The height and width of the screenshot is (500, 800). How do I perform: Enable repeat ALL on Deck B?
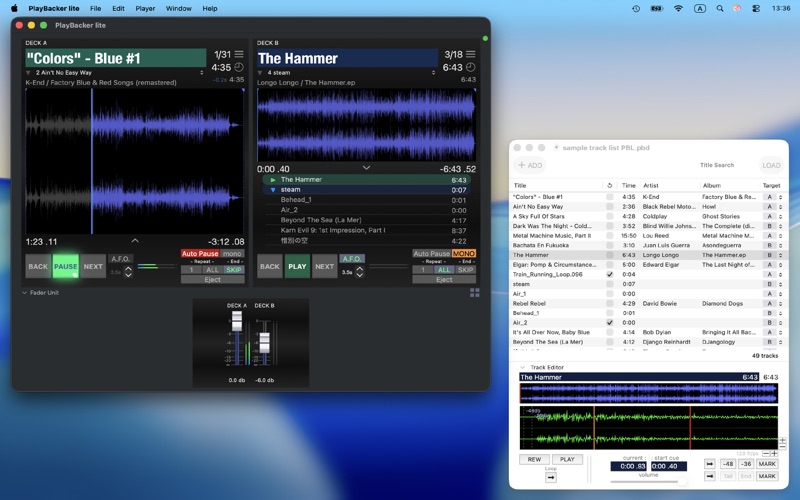pos(444,270)
